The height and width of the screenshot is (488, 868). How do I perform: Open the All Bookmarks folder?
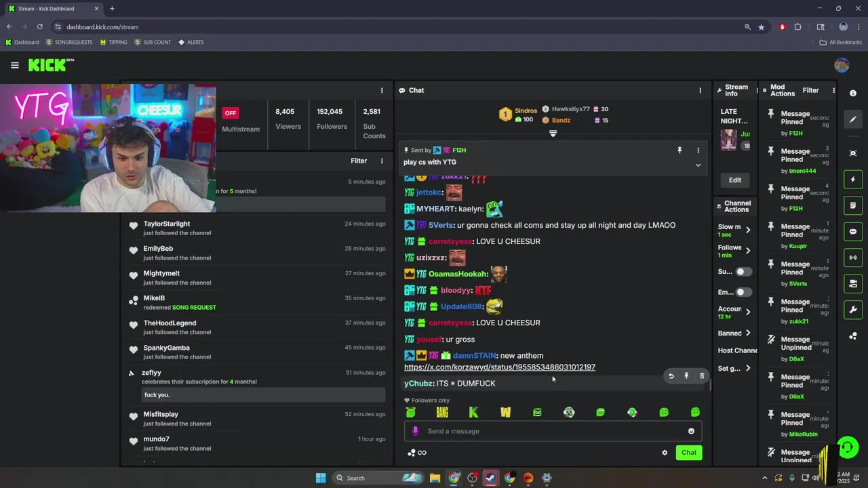(841, 42)
